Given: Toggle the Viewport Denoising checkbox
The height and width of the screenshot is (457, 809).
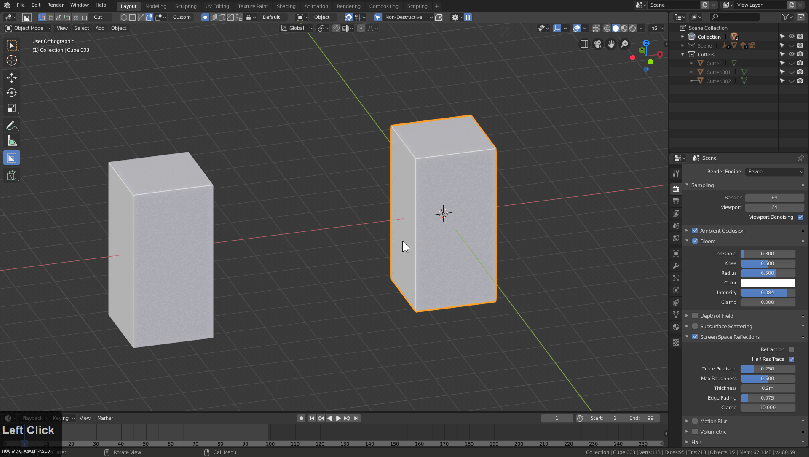Looking at the screenshot, I should [800, 217].
